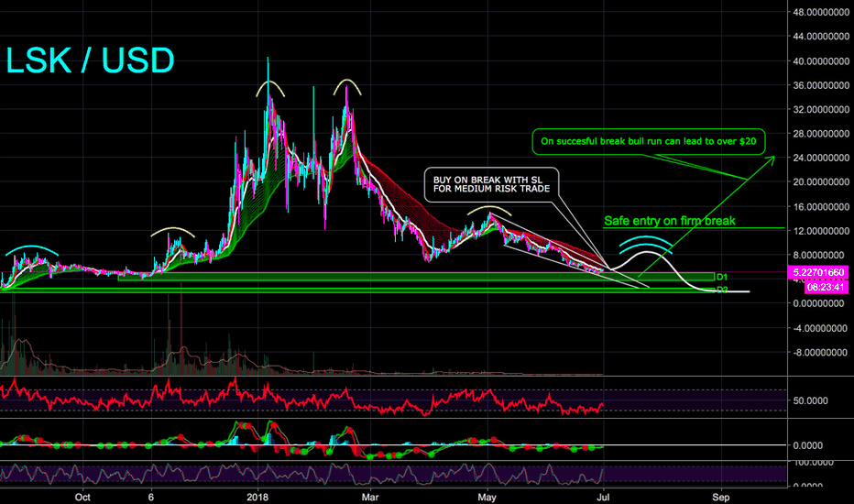Click the 44.00000000 price axis label
Viewport: 854px width, 504px height.
[821, 37]
